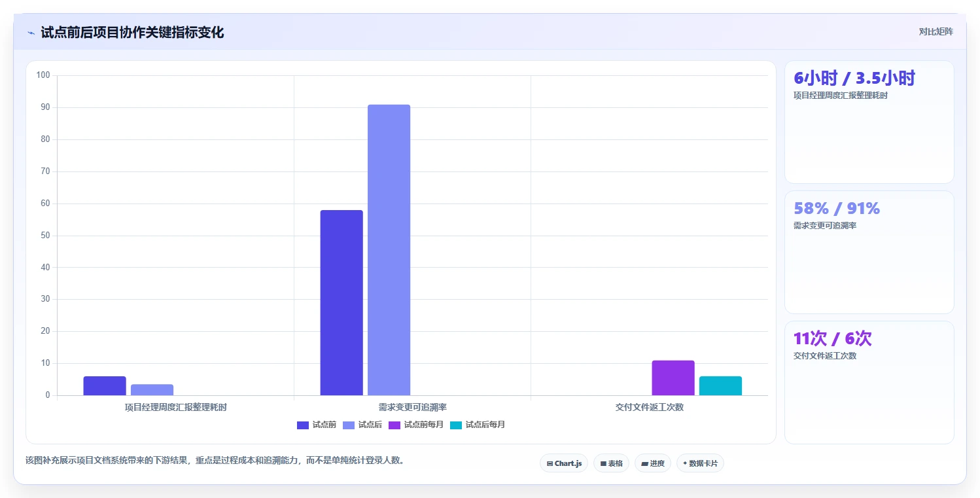Viewport: 980px width, 498px height.
Task: Click the purple 试点前每月 bar for 交付文件返工次数
Action: pyautogui.click(x=673, y=378)
